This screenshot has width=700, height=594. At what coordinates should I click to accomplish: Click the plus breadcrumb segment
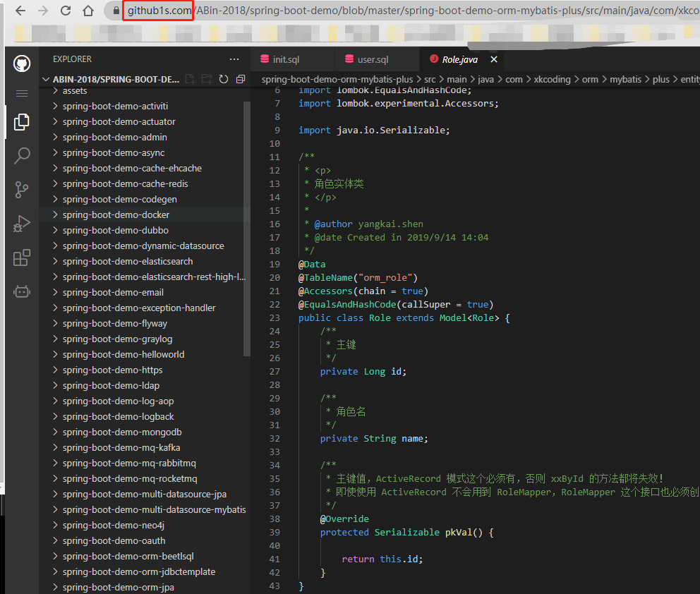(660, 80)
